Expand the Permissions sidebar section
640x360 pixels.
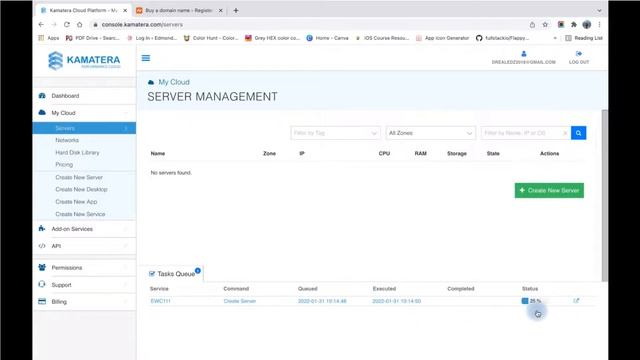pyautogui.click(x=84, y=268)
